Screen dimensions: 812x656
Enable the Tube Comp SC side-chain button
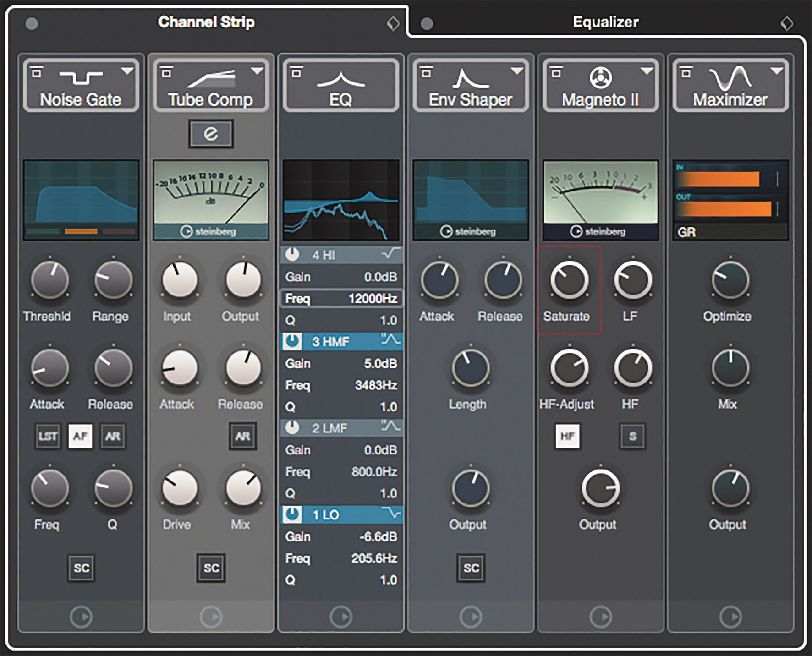click(x=211, y=568)
